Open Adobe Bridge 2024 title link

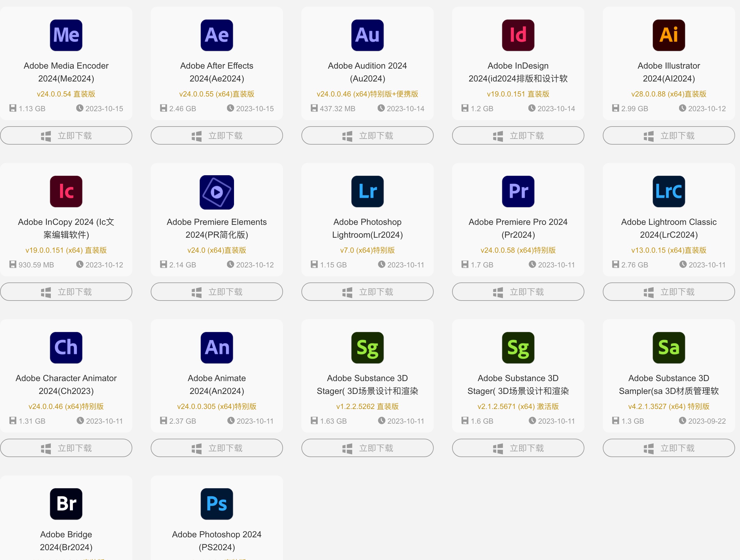66,541
